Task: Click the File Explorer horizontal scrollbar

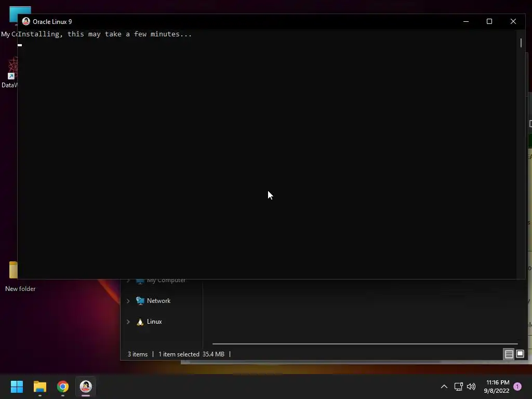Action: click(365, 344)
